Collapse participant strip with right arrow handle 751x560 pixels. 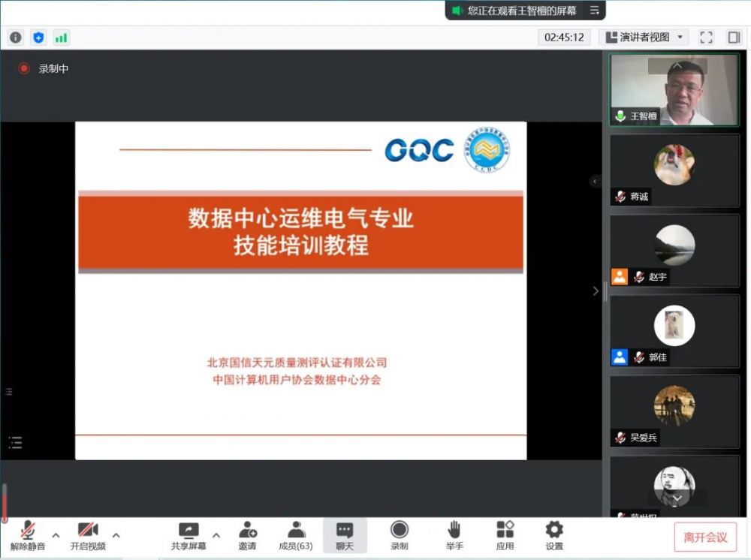[596, 291]
